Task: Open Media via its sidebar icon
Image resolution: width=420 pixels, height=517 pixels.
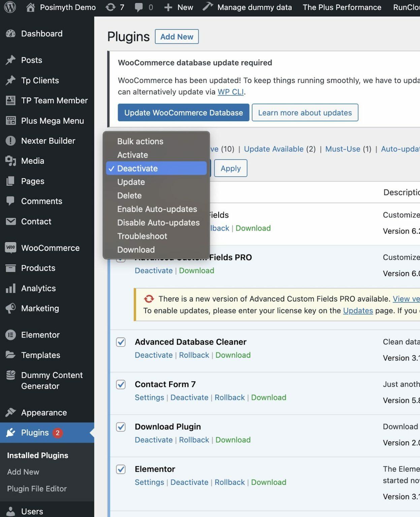Action: [11, 161]
